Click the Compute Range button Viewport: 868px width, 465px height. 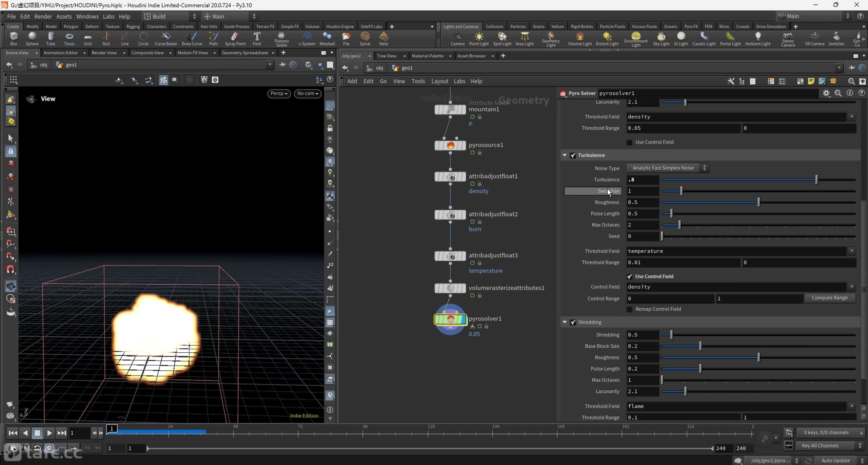click(x=829, y=298)
